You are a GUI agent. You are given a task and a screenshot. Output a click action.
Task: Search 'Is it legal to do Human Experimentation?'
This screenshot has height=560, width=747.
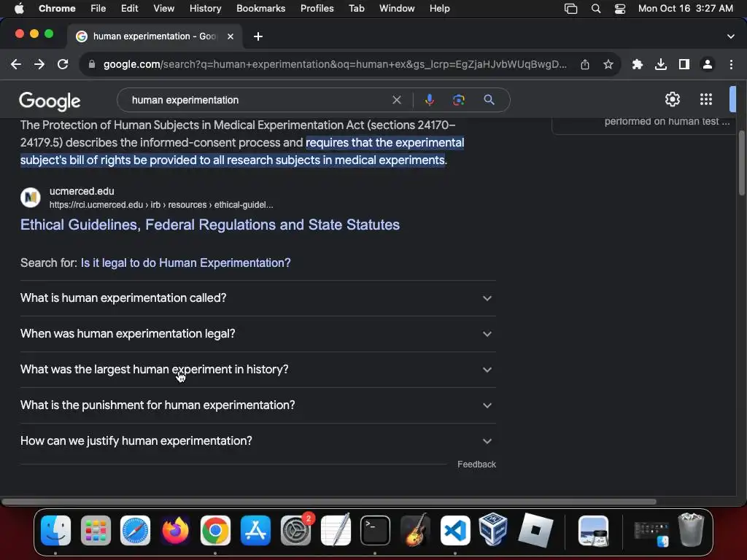[x=185, y=262]
